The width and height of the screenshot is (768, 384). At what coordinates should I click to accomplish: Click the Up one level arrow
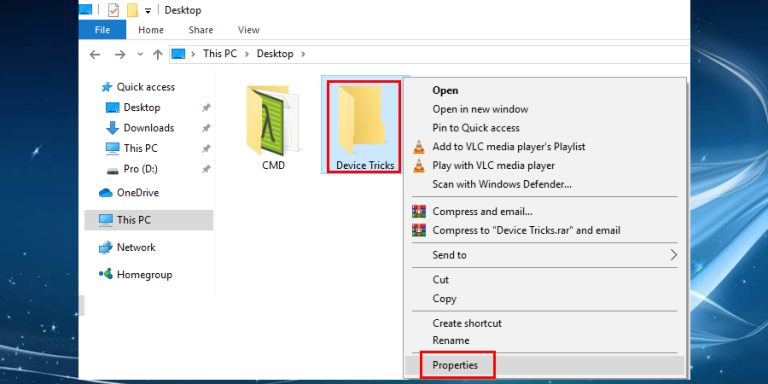(158, 54)
